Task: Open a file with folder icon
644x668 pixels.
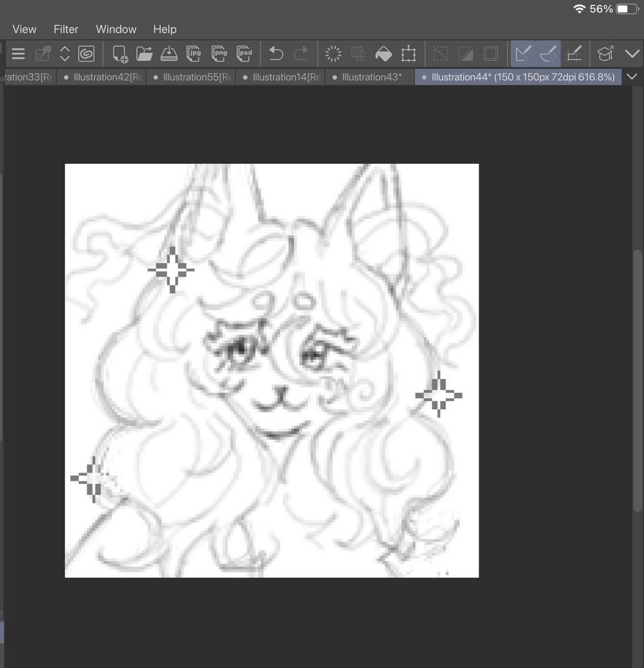Action: (x=144, y=54)
